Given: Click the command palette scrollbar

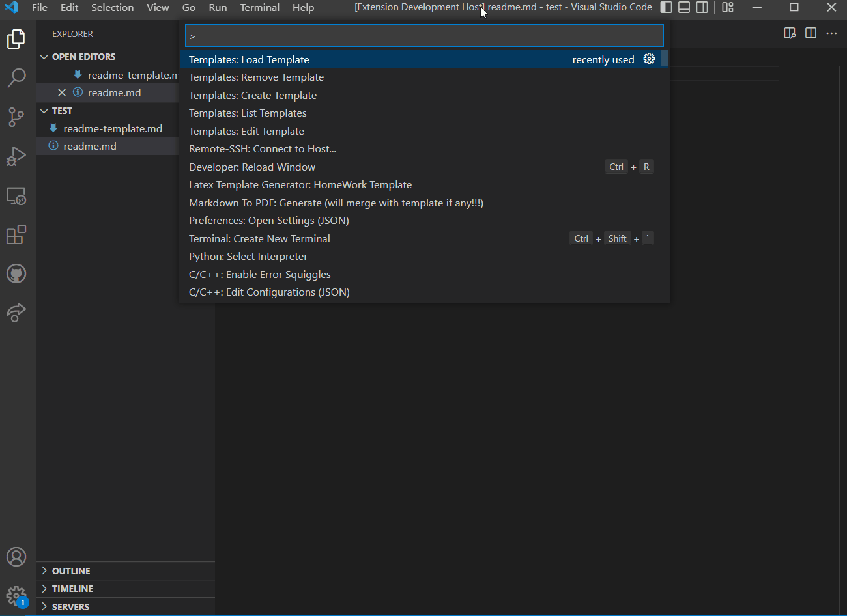Looking at the screenshot, I should (665, 59).
